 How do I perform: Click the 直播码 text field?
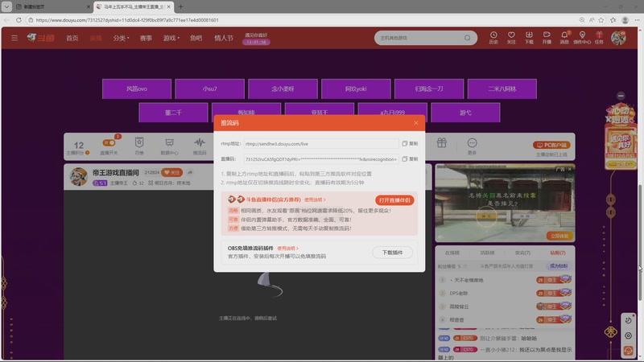[x=321, y=158]
